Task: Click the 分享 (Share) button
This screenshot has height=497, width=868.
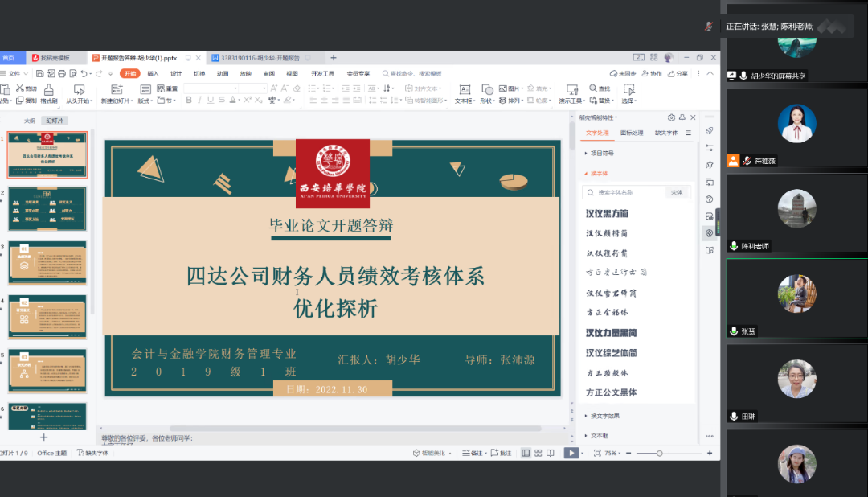Action: click(678, 73)
